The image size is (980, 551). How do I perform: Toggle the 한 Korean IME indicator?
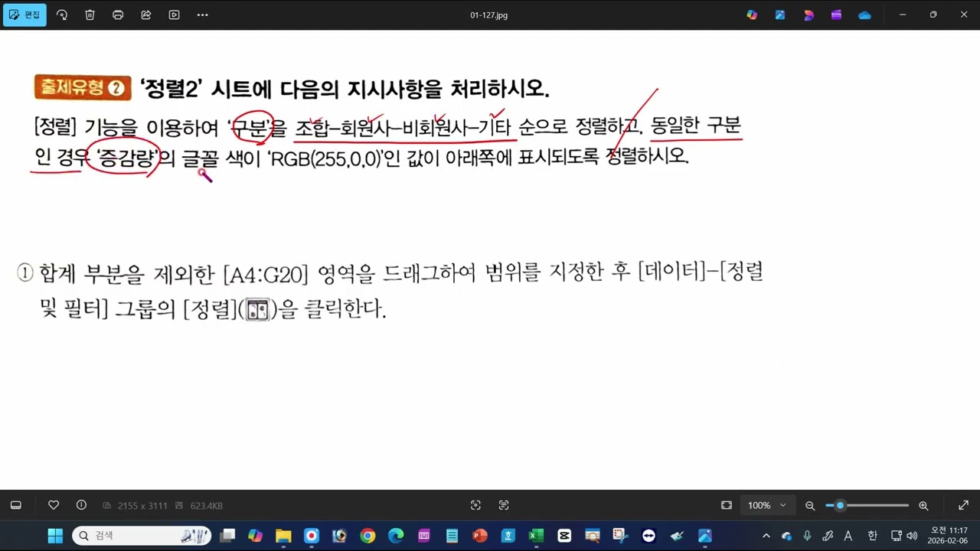[x=872, y=536]
